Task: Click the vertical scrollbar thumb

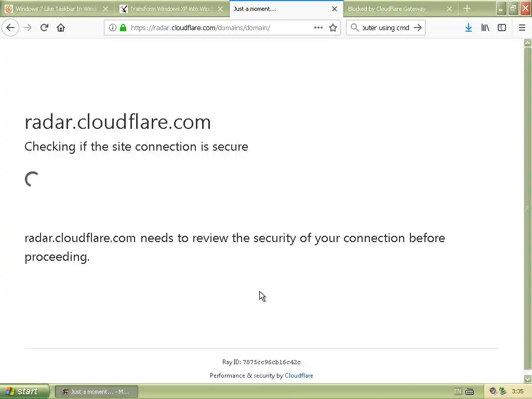Action: pyautogui.click(x=528, y=208)
